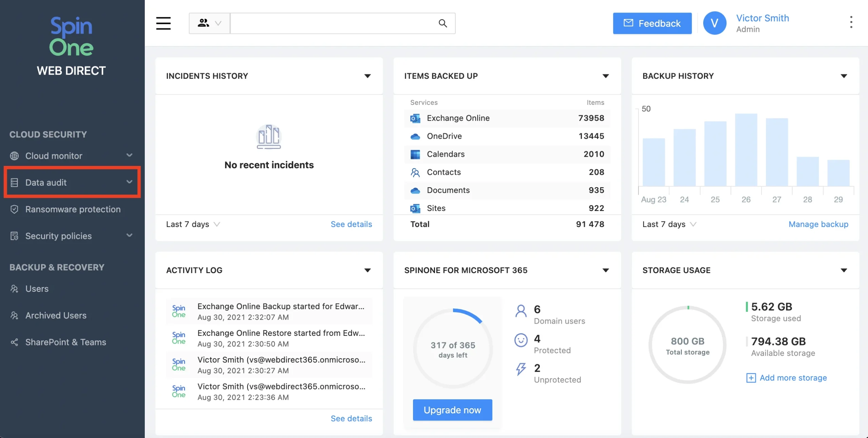
Task: Collapse the Incidents History panel arrow
Action: [368, 76]
